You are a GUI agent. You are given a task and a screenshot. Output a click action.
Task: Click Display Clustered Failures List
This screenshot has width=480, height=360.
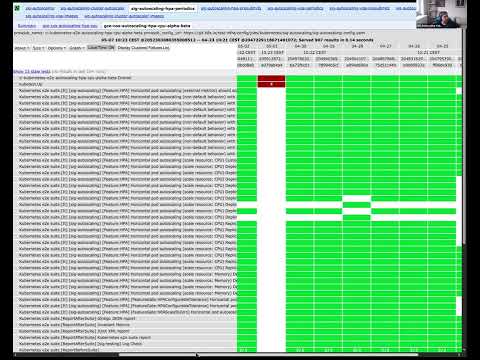[x=143, y=48]
